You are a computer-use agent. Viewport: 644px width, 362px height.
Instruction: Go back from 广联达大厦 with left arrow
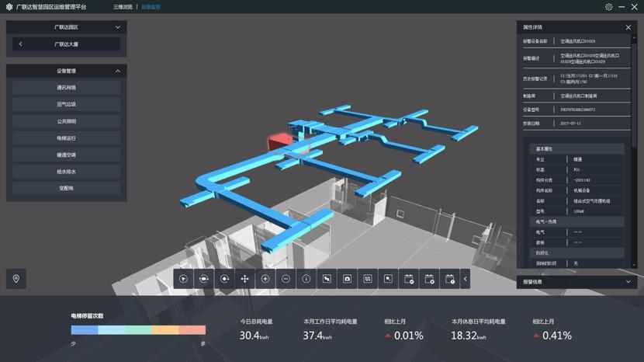point(21,44)
